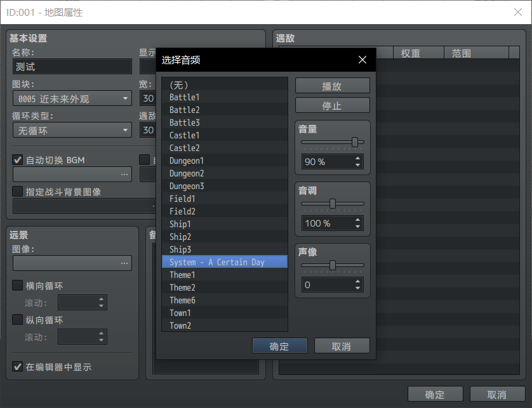Increase volume with 90 % up arrow
This screenshot has height=408, width=532.
coord(357,158)
